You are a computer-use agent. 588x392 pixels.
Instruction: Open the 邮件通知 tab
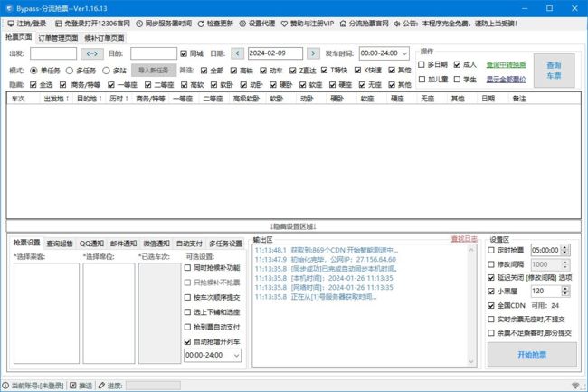[123, 244]
